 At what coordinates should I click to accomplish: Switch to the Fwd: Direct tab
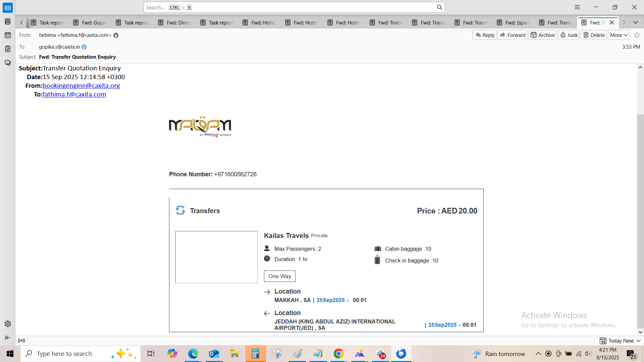point(175,22)
